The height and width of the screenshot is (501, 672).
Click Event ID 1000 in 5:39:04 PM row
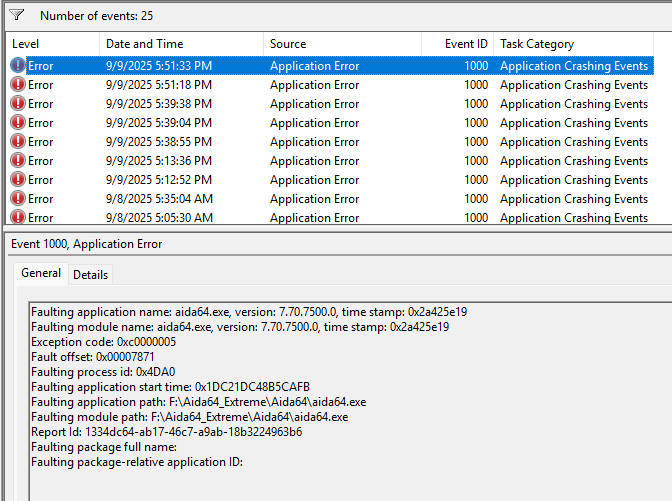coord(476,123)
